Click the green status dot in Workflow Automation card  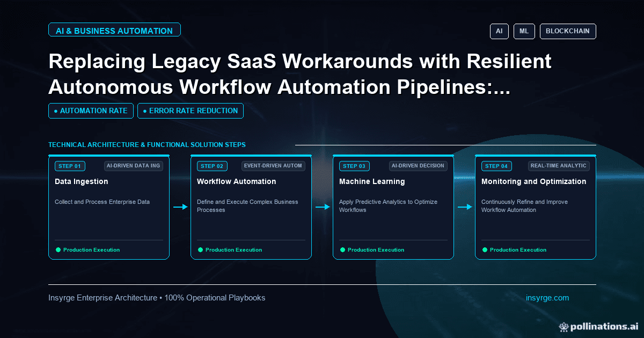[x=200, y=249]
